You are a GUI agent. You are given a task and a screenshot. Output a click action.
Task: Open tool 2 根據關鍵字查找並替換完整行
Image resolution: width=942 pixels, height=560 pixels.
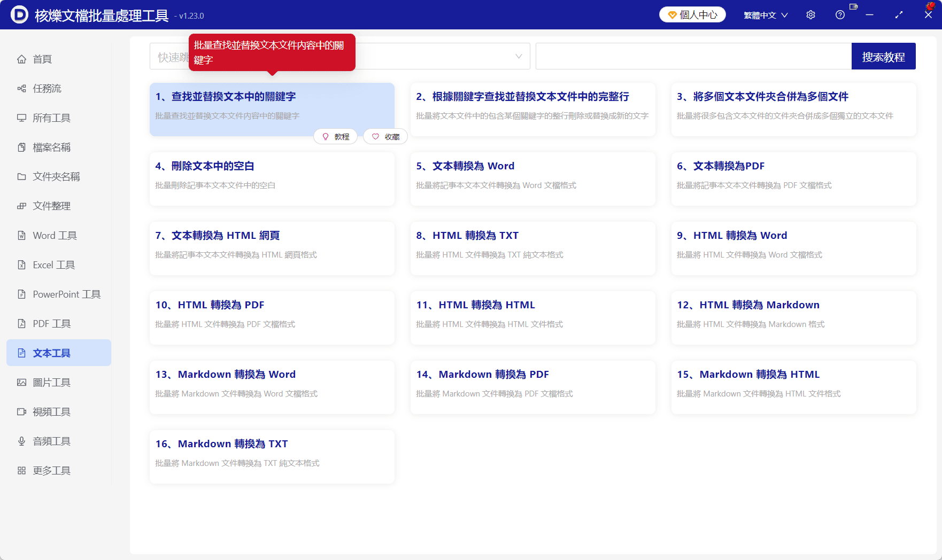click(x=533, y=109)
